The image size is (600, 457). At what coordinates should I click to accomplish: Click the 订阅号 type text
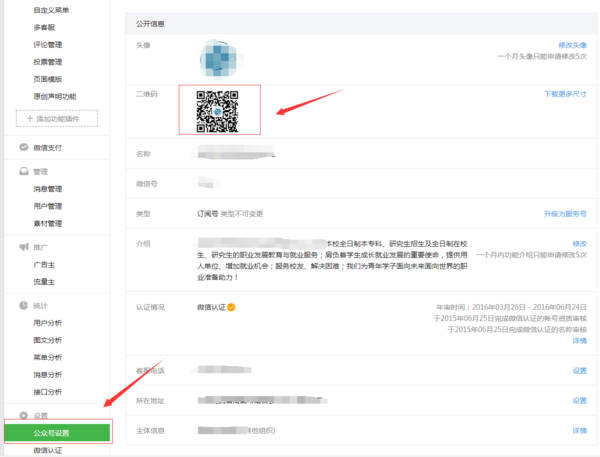point(207,214)
